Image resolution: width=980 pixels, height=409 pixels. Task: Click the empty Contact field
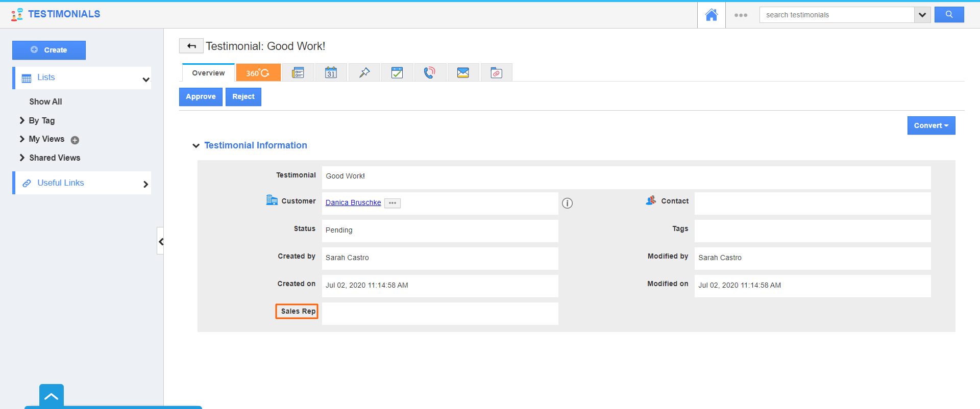[x=813, y=203]
